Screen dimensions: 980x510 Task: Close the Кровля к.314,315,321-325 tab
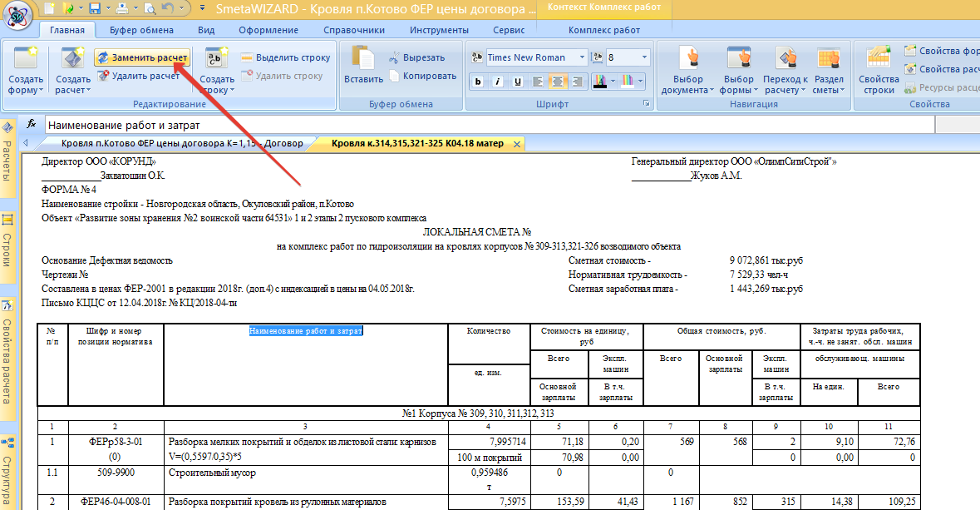(517, 144)
